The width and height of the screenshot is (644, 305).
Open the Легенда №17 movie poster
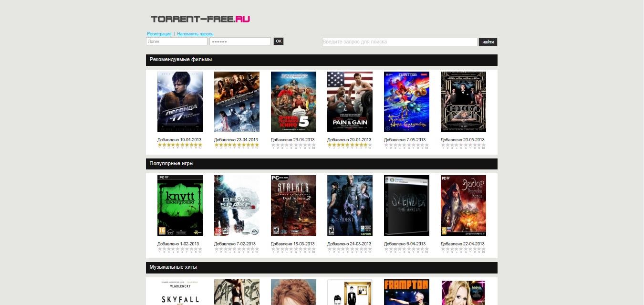point(180,102)
